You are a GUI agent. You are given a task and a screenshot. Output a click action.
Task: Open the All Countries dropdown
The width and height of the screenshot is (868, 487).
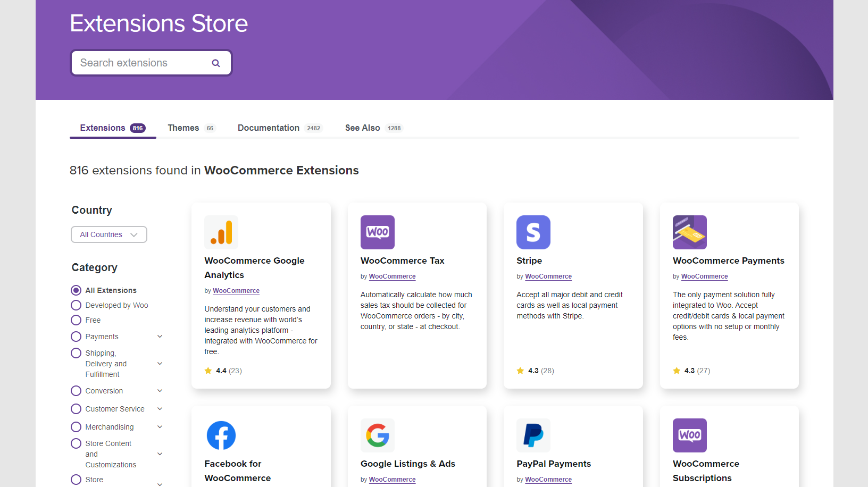click(x=108, y=234)
